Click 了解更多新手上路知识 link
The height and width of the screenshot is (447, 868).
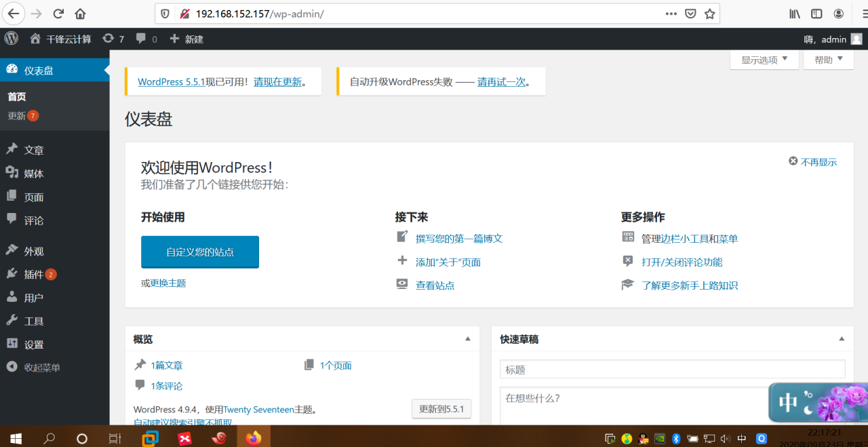click(690, 286)
